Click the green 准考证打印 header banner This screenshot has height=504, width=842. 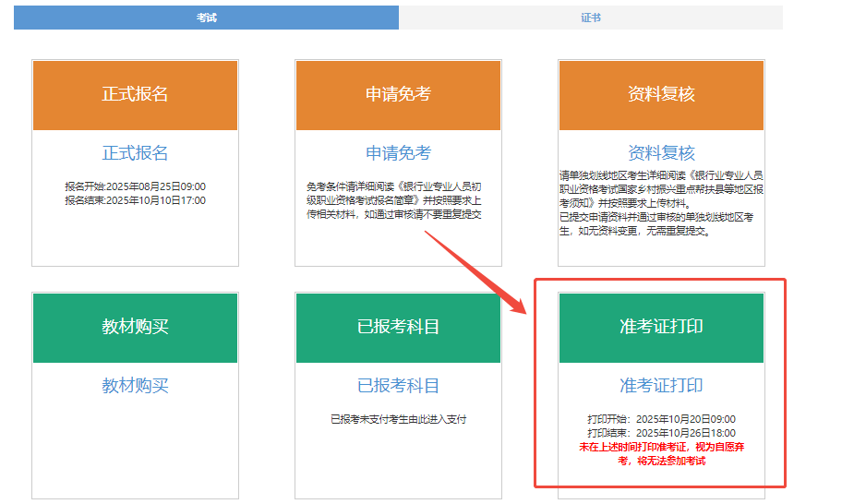coord(661,328)
